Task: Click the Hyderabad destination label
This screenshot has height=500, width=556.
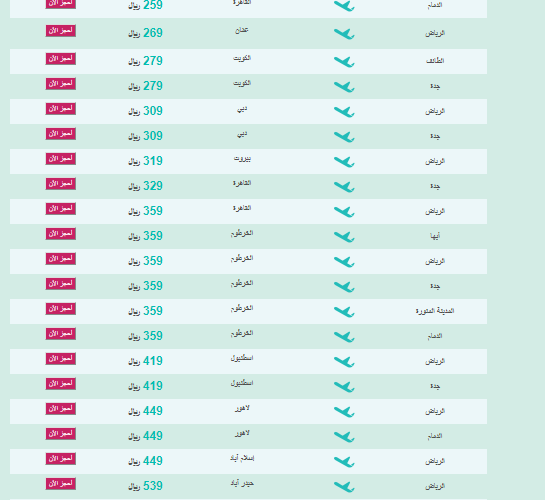Action: click(x=242, y=484)
